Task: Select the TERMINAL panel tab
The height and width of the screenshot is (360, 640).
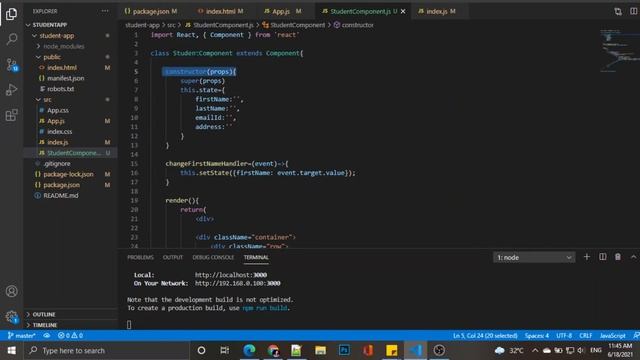Action: click(x=256, y=257)
